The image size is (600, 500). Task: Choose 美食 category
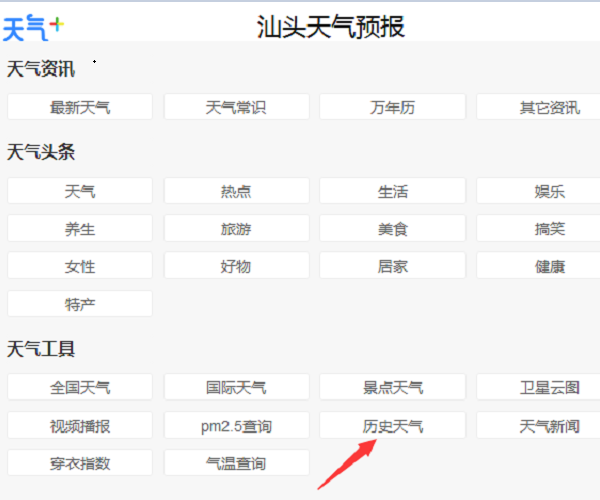point(393,228)
